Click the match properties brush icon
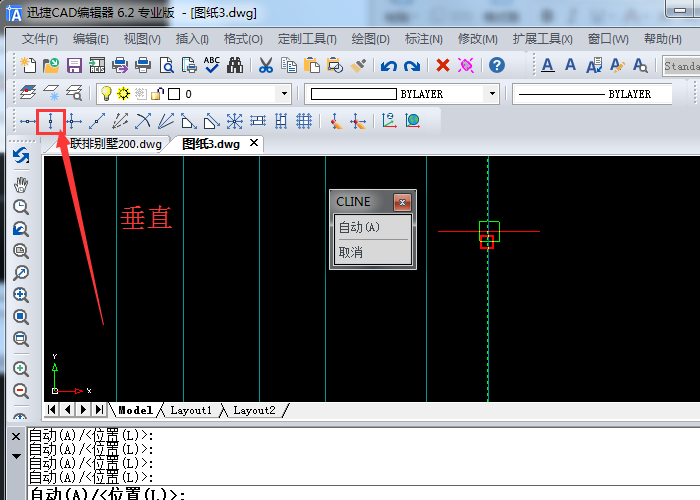The height and width of the screenshot is (500, 700). pos(358,66)
